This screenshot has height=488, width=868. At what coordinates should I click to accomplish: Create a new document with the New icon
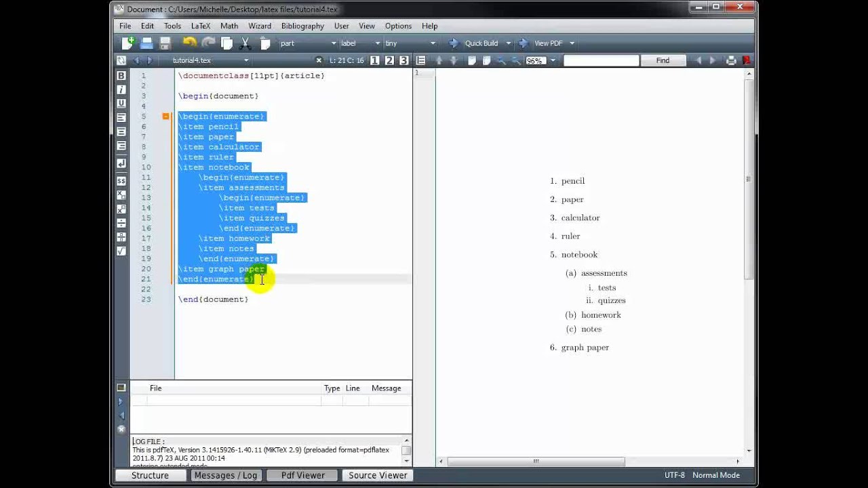pos(127,43)
